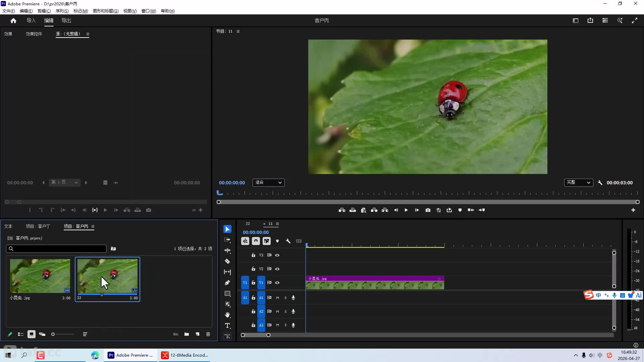
Task: Click new bin folder icon
Action: (x=186, y=335)
